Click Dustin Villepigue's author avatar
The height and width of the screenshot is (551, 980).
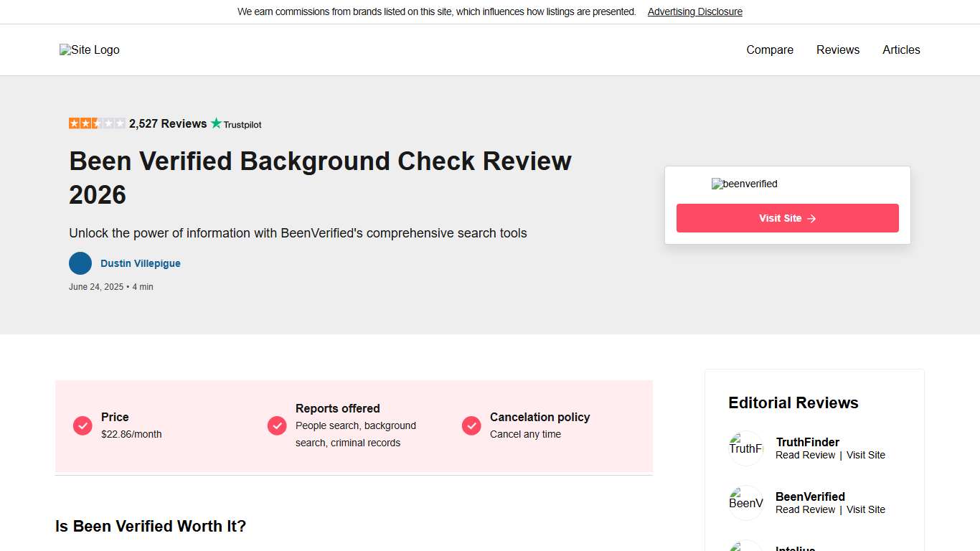[80, 263]
